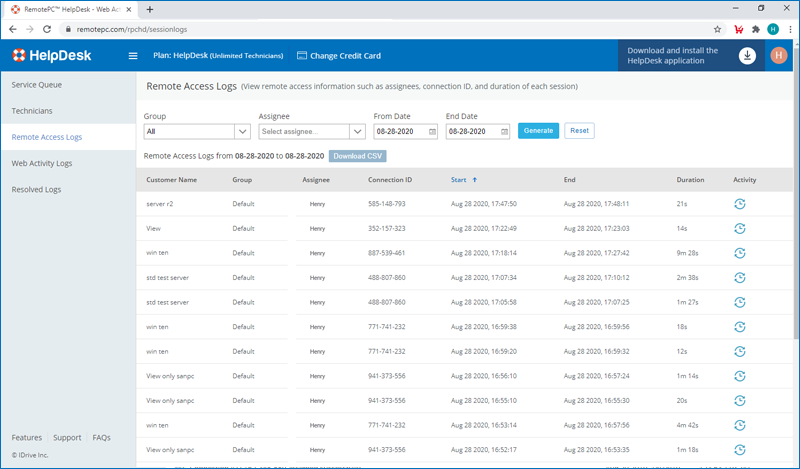Select Resolved Logs in sidebar
800x469 pixels.
tap(36, 189)
